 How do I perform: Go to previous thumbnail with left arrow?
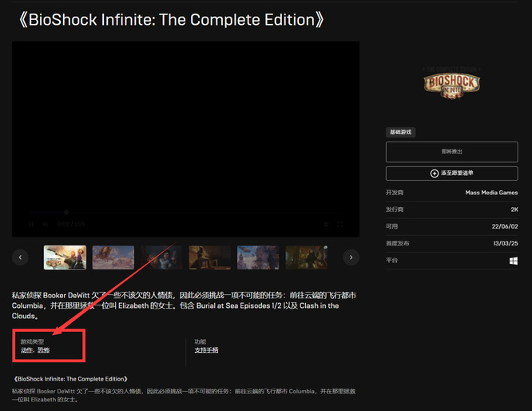pyautogui.click(x=21, y=257)
